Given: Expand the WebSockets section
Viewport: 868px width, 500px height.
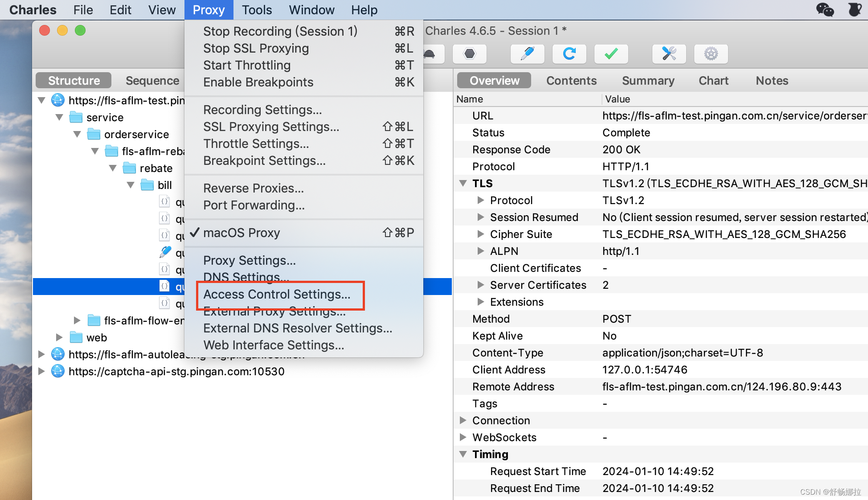Looking at the screenshot, I should [x=463, y=437].
